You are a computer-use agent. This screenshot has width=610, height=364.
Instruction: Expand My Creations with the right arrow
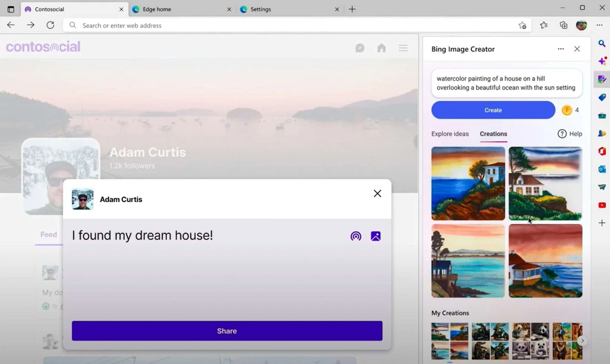pos(582,340)
